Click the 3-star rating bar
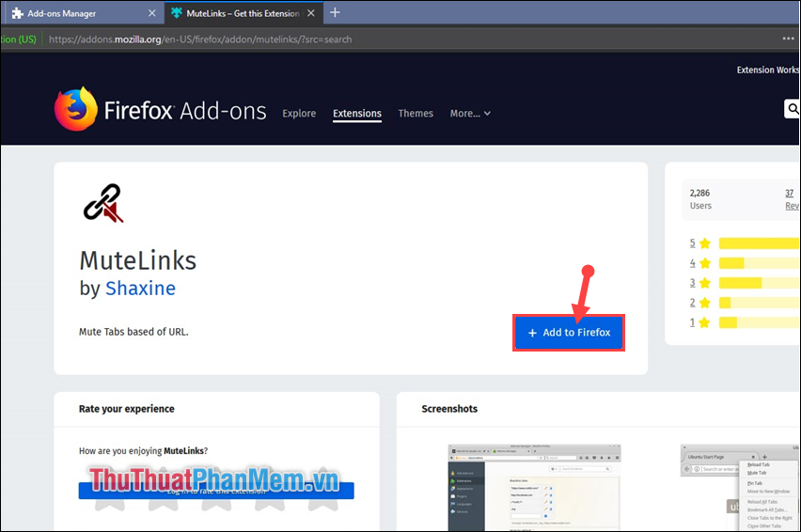 [x=760, y=283]
